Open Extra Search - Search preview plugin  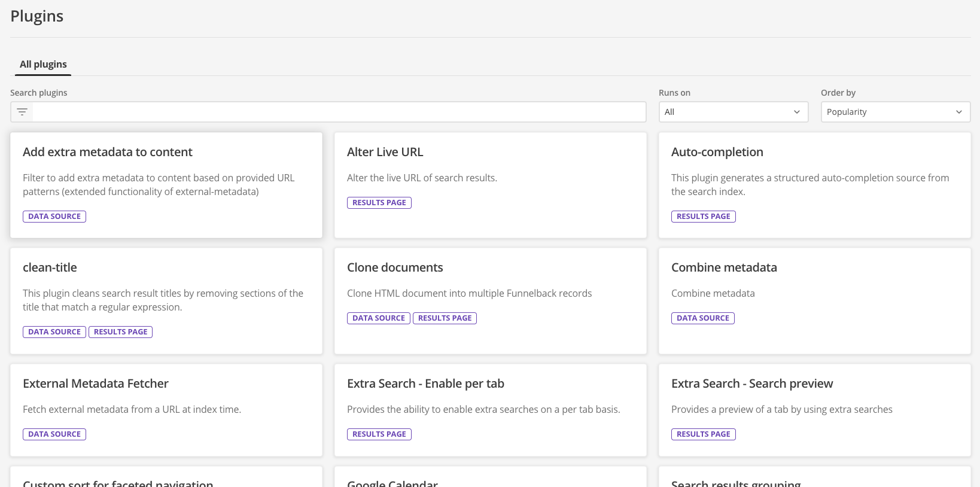pos(751,383)
